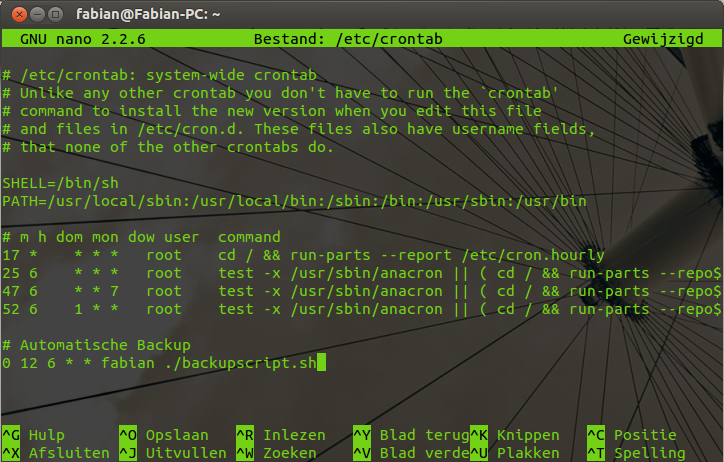
Task: Click the ^T Spelling shortcut
Action: [636, 453]
